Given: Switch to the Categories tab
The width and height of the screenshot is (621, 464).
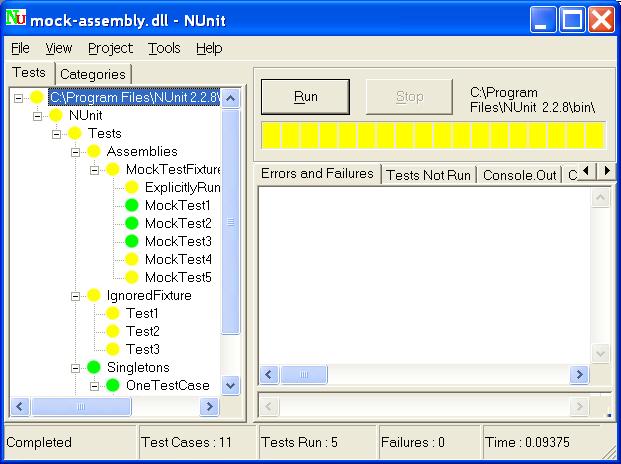Looking at the screenshot, I should [x=93, y=74].
